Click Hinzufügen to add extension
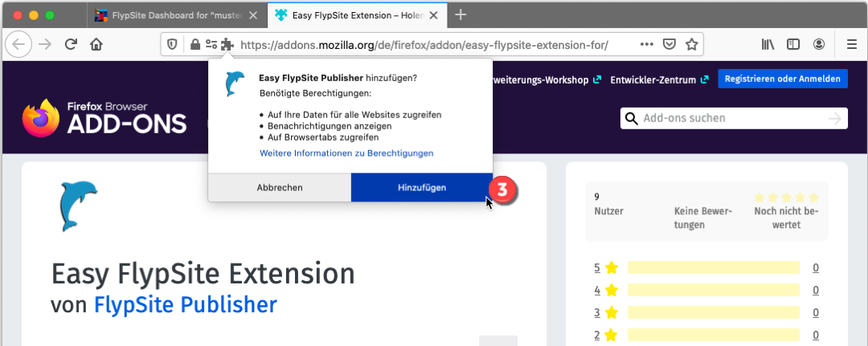868x346 pixels. 422,187
